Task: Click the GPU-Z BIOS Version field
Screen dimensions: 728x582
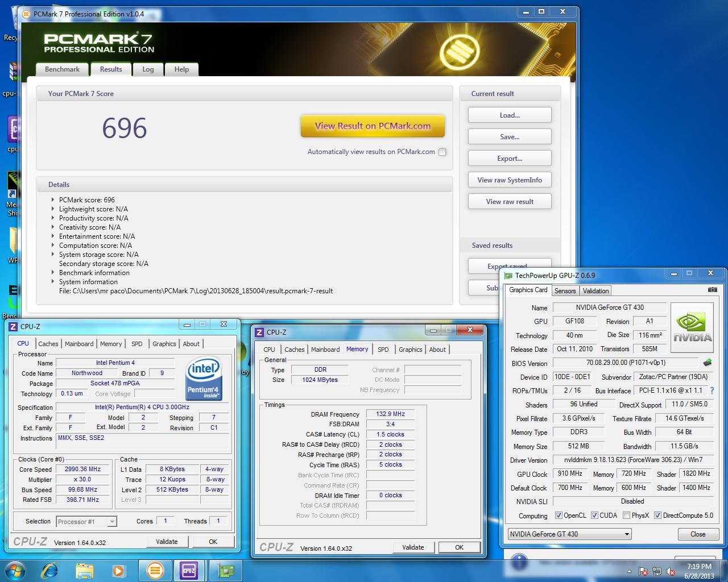Action: tap(626, 363)
